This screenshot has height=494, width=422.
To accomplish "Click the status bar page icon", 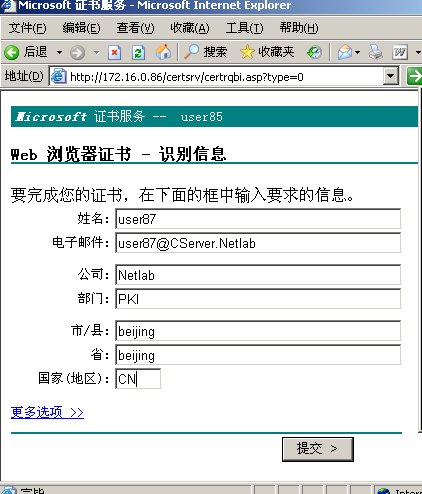I will coord(9,490).
